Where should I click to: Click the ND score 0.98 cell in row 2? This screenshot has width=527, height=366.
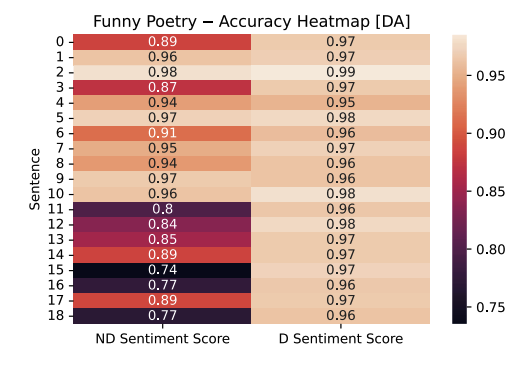162,72
